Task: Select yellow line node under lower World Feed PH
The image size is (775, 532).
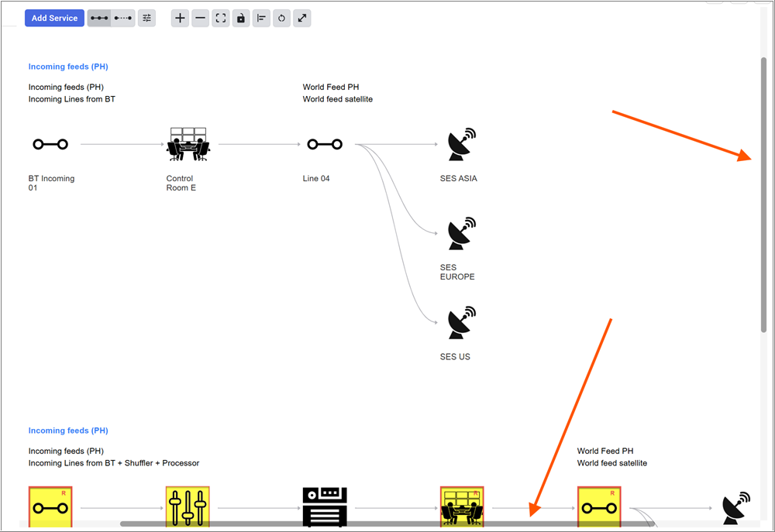Action: tap(599, 506)
